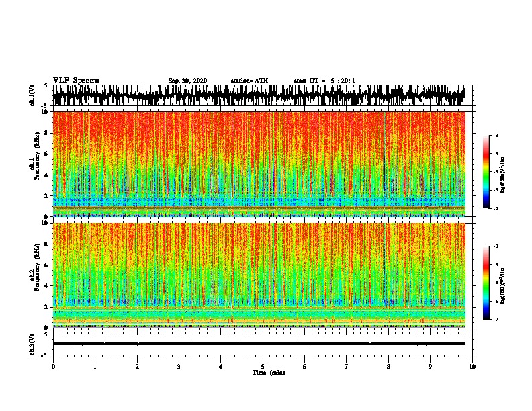The height and width of the screenshot is (411, 532).
Task: Click the ch.1 colorbar log(PSD) label
Action: pyautogui.click(x=503, y=175)
